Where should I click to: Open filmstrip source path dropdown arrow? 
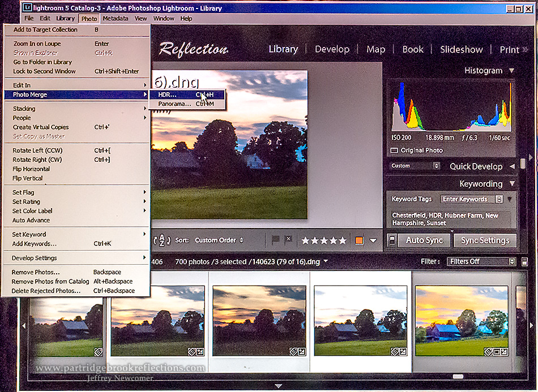[325, 261]
